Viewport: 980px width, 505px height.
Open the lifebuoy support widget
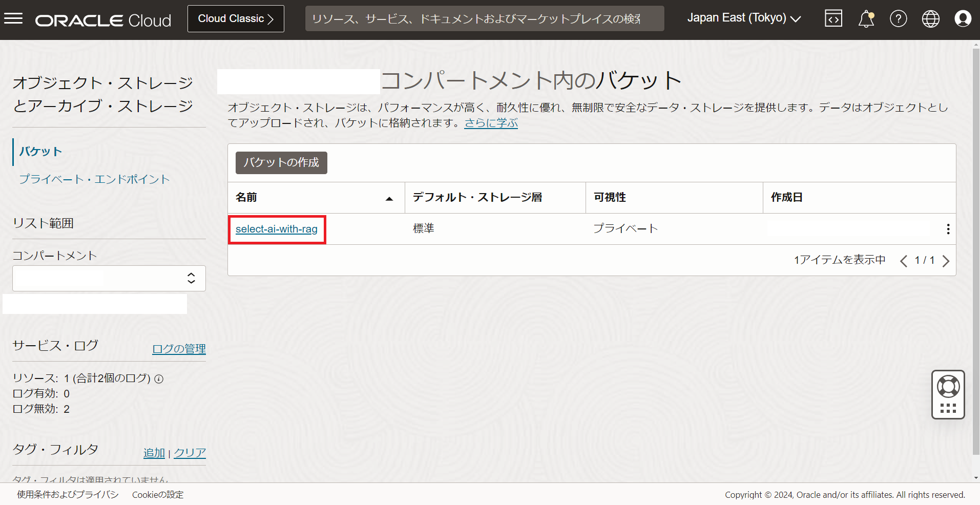coord(948,387)
